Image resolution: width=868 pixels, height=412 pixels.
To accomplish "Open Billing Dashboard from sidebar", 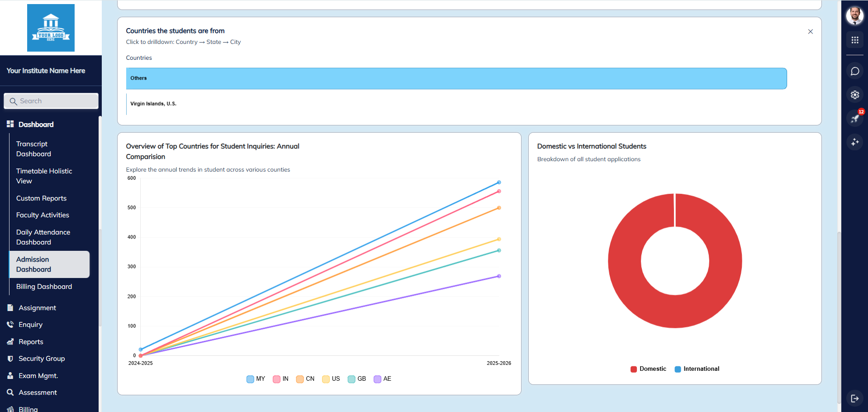I will pos(44,287).
